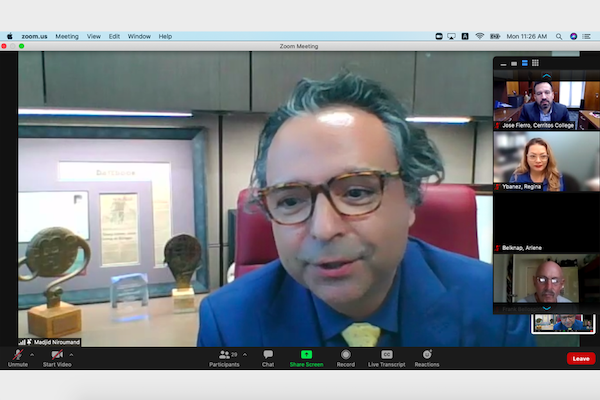The height and width of the screenshot is (400, 600).
Task: Enable Live Transcript captions
Action: pyautogui.click(x=386, y=355)
